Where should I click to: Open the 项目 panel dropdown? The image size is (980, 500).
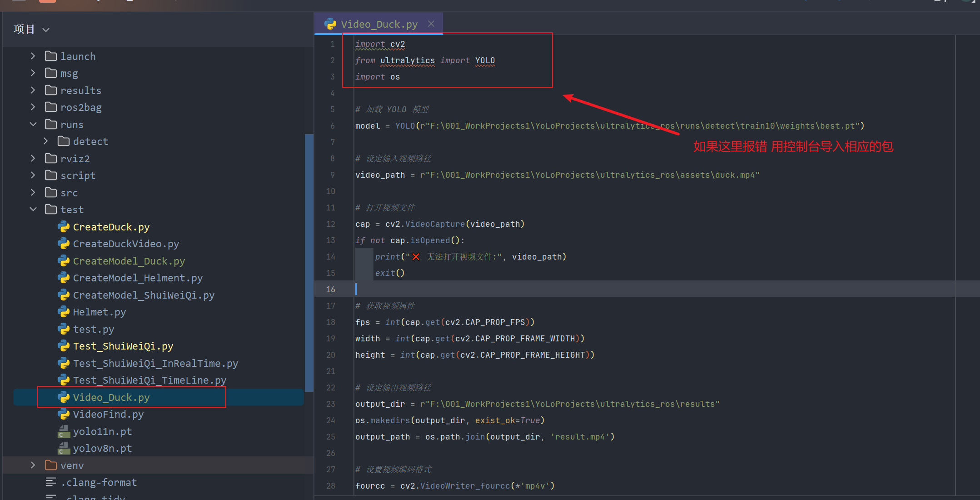[46, 30]
